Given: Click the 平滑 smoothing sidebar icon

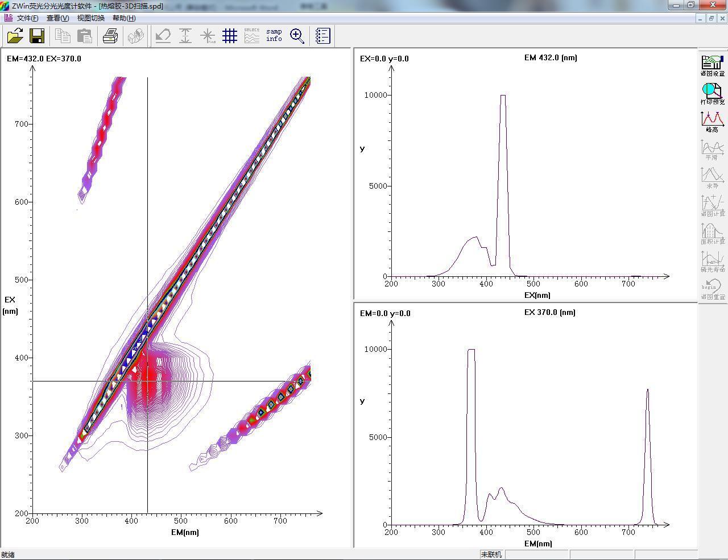Looking at the screenshot, I should pos(712,150).
